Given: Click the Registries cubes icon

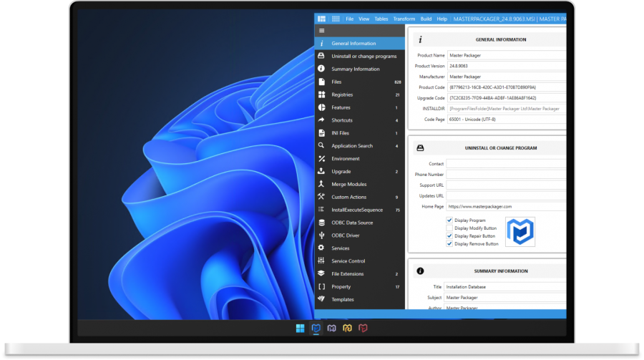Looking at the screenshot, I should point(321,94).
